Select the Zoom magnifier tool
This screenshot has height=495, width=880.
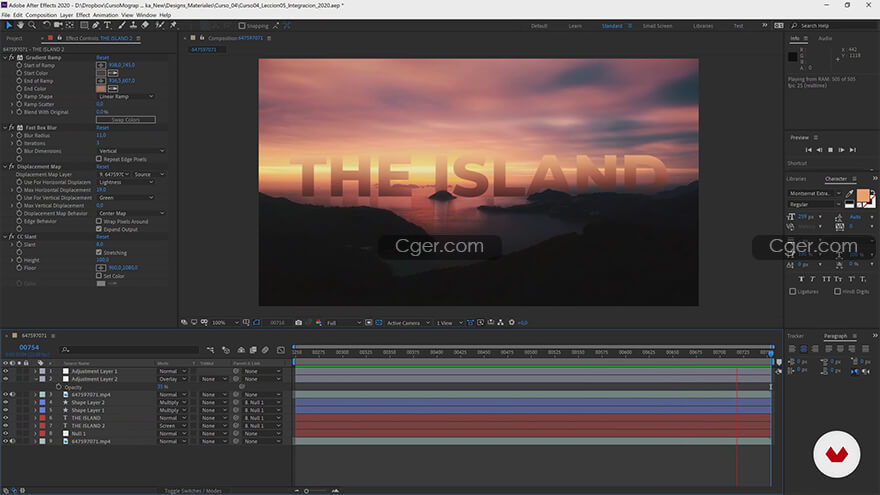click(32, 25)
